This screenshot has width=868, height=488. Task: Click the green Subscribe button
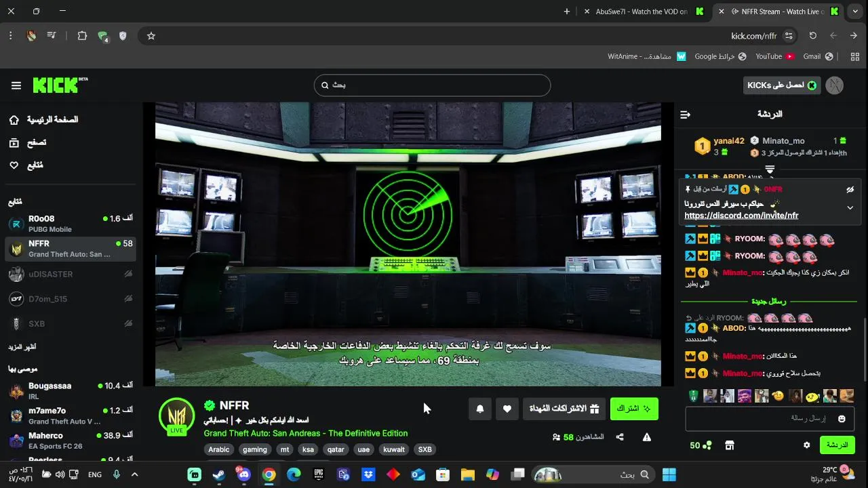634,409
